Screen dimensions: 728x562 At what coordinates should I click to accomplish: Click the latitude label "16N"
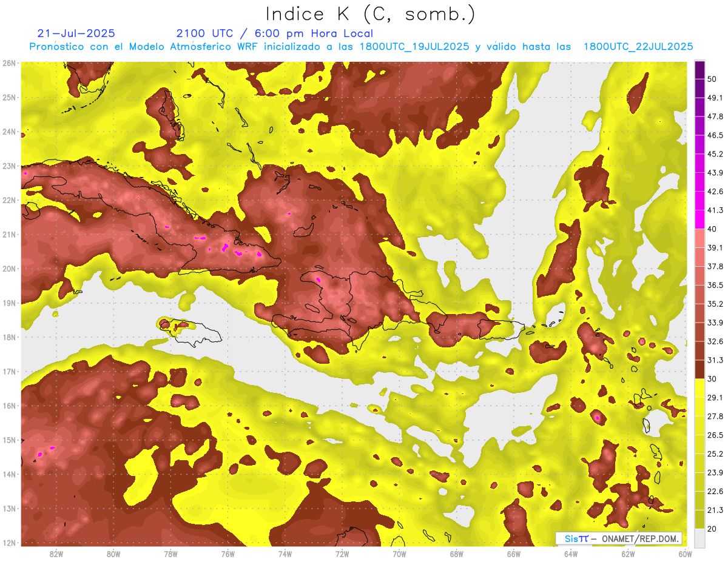point(8,406)
